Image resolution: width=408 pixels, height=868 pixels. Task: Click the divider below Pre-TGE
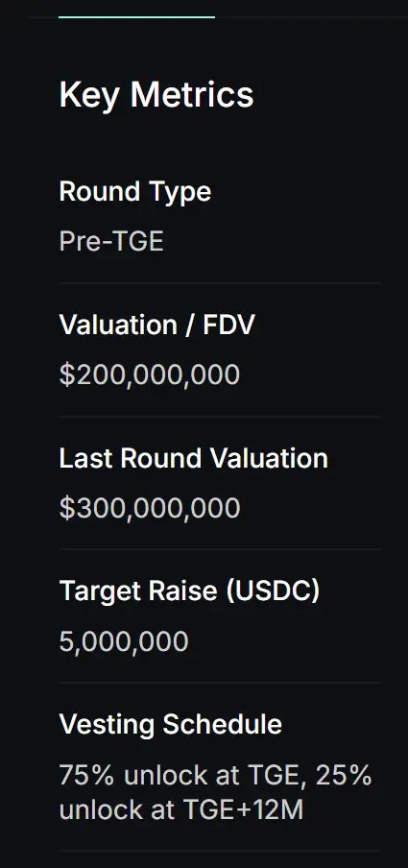point(220,283)
